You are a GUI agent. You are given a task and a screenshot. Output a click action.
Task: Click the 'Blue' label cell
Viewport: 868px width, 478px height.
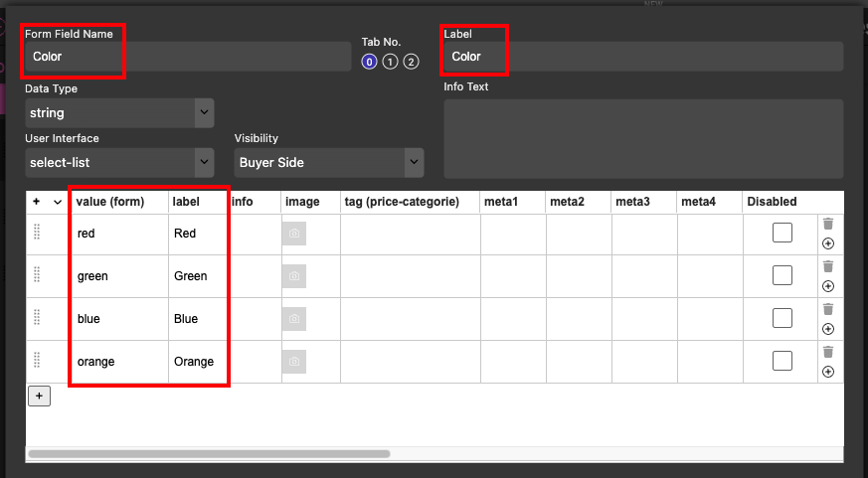pyautogui.click(x=198, y=319)
